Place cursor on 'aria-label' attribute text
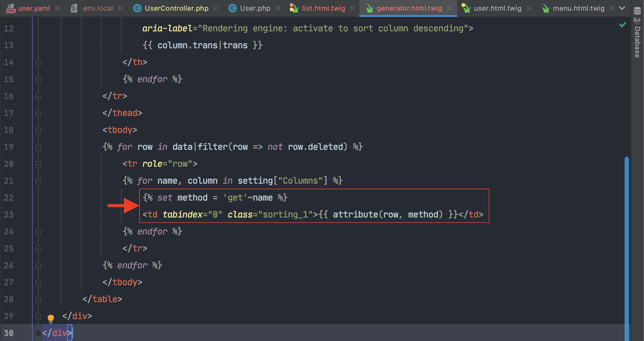Screen dimensions: 644x341 point(167,29)
